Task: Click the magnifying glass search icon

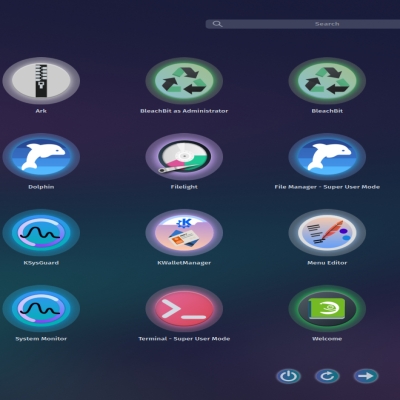Action: tap(217, 24)
